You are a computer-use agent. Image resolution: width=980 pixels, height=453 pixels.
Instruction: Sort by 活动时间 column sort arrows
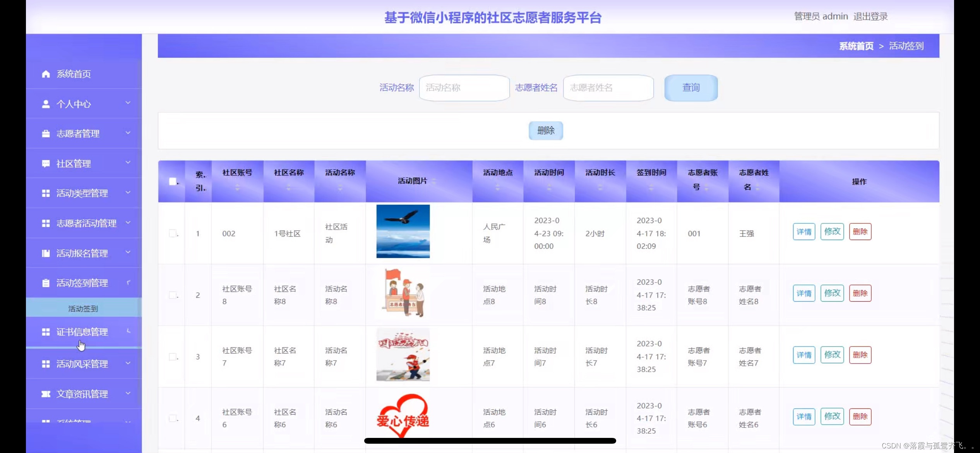549,187
